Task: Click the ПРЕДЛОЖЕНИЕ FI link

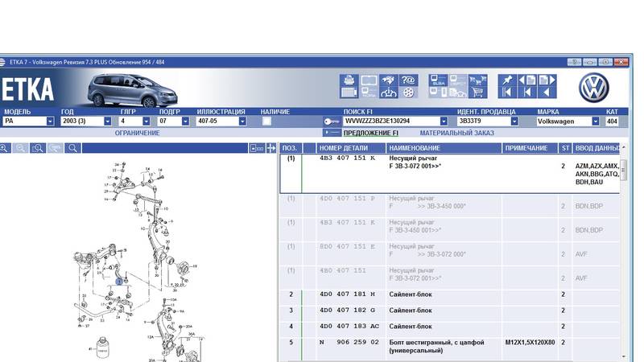Action: tap(371, 133)
